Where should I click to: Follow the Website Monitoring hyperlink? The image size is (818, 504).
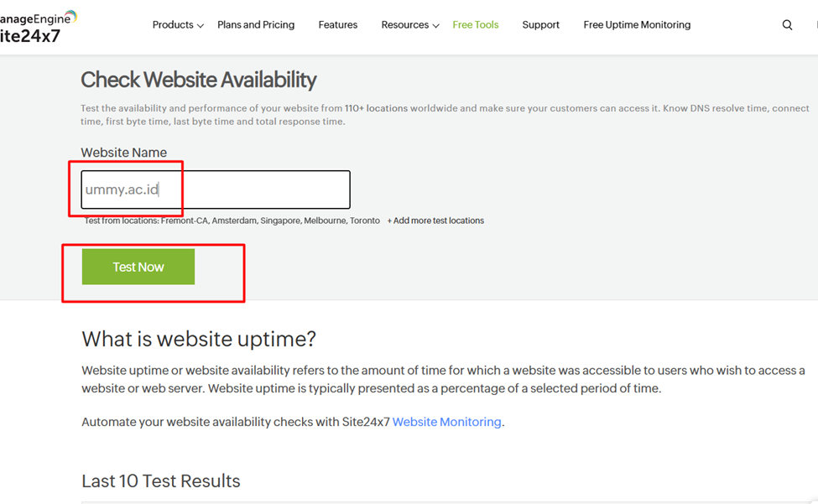point(446,422)
